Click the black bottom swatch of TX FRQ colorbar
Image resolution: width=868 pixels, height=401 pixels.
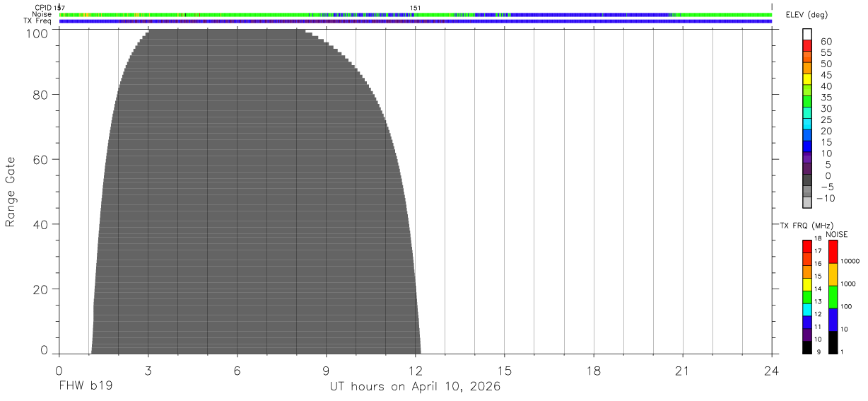point(807,347)
